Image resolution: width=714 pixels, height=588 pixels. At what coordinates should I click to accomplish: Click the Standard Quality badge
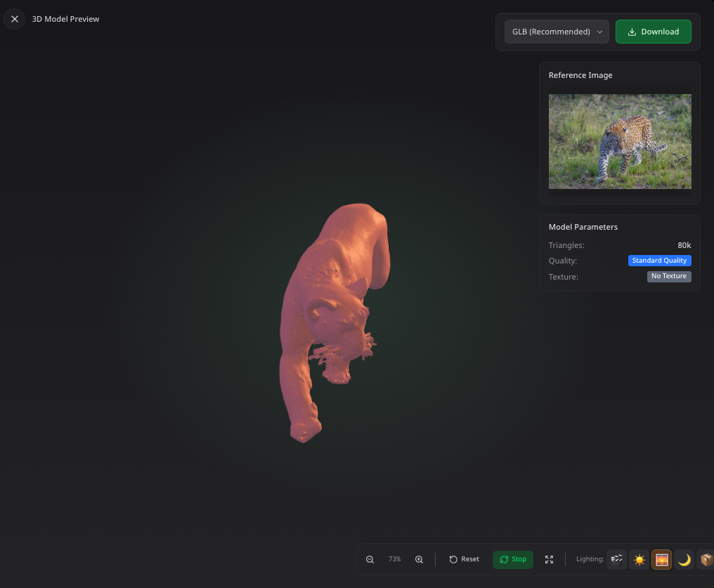coord(659,261)
